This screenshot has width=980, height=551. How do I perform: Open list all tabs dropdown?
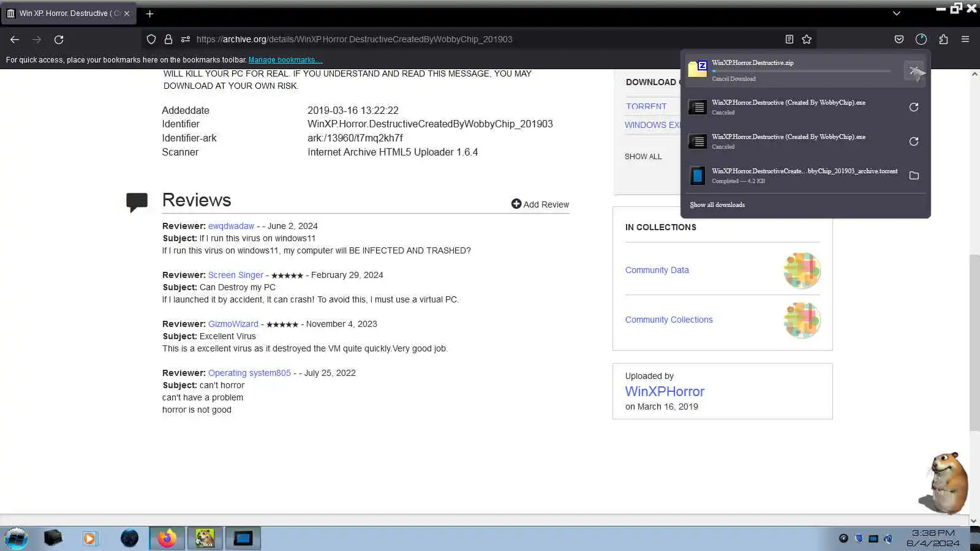(896, 13)
